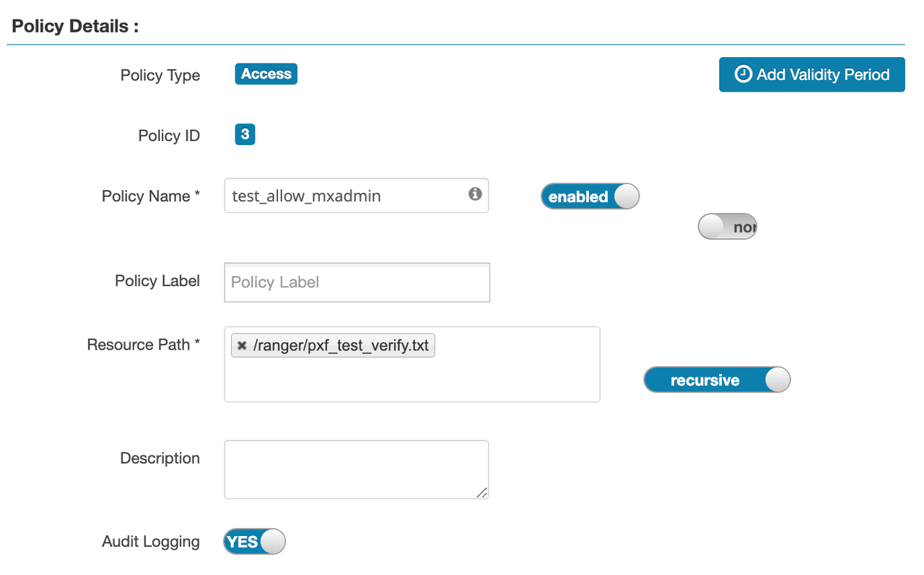Click the clock icon on Add Validity Period

(743, 74)
